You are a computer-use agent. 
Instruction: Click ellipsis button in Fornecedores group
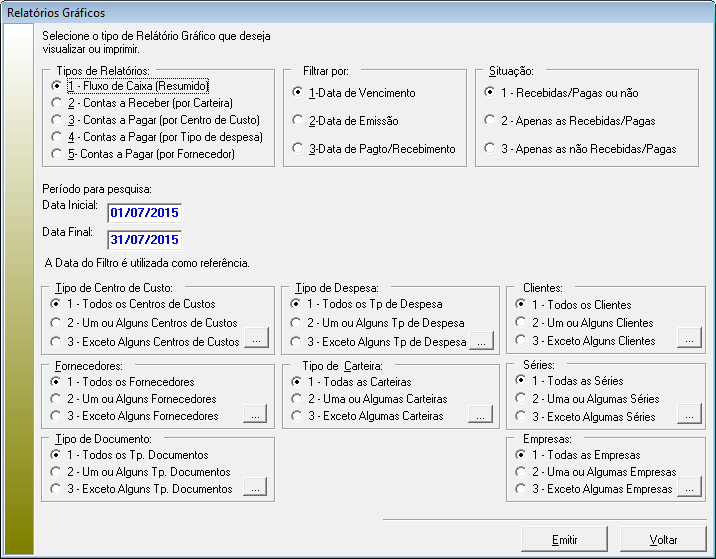click(256, 415)
